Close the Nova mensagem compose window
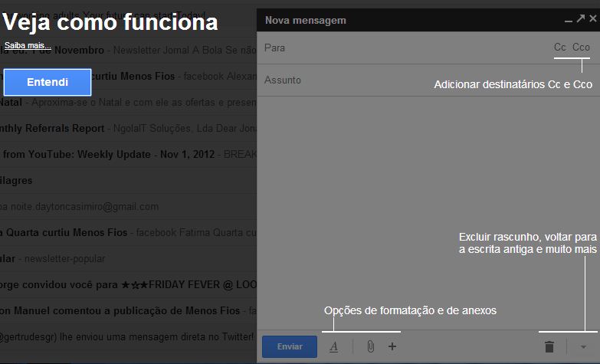The width and height of the screenshot is (600, 364). [x=592, y=20]
